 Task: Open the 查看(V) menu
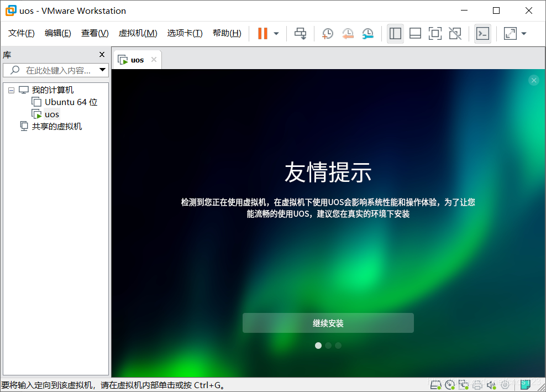tap(95, 33)
